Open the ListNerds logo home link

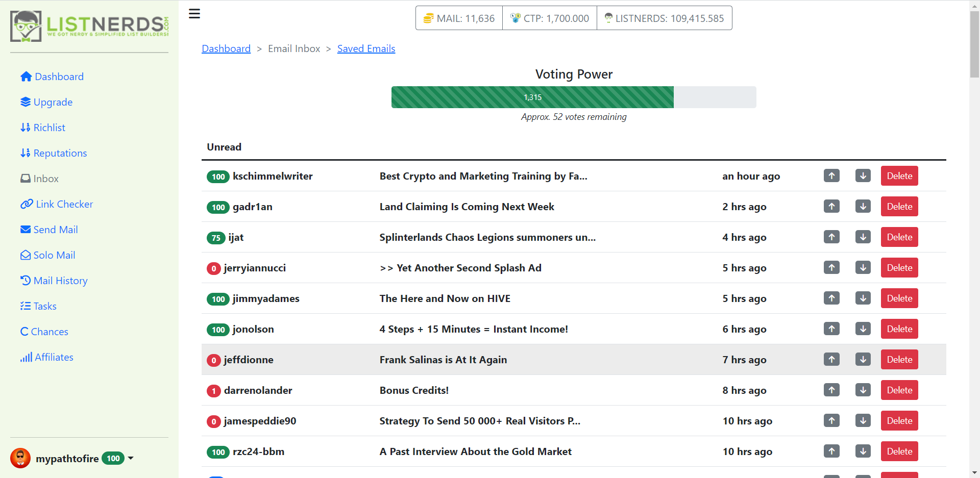(89, 26)
